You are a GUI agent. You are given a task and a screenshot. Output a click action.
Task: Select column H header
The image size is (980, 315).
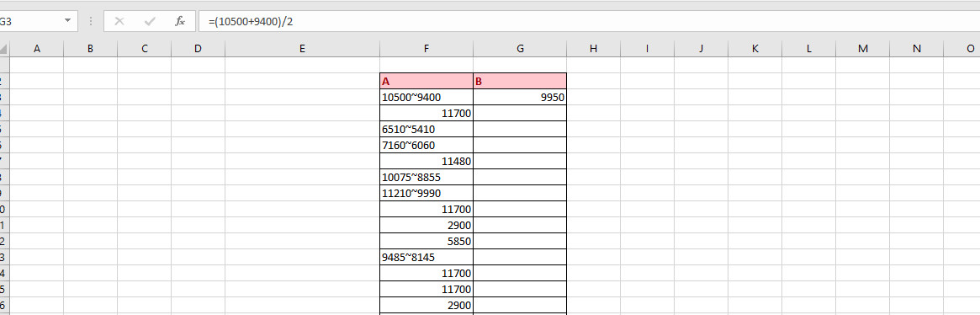click(594, 48)
